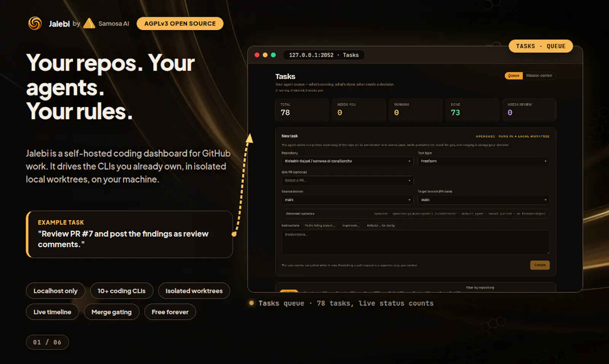
Task: Click the 'Filter by repository' label
Action: 480,288
